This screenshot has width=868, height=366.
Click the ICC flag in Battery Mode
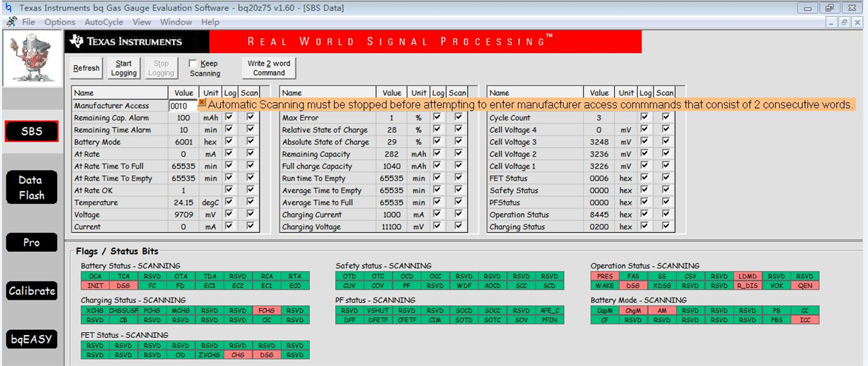pyautogui.click(x=805, y=319)
